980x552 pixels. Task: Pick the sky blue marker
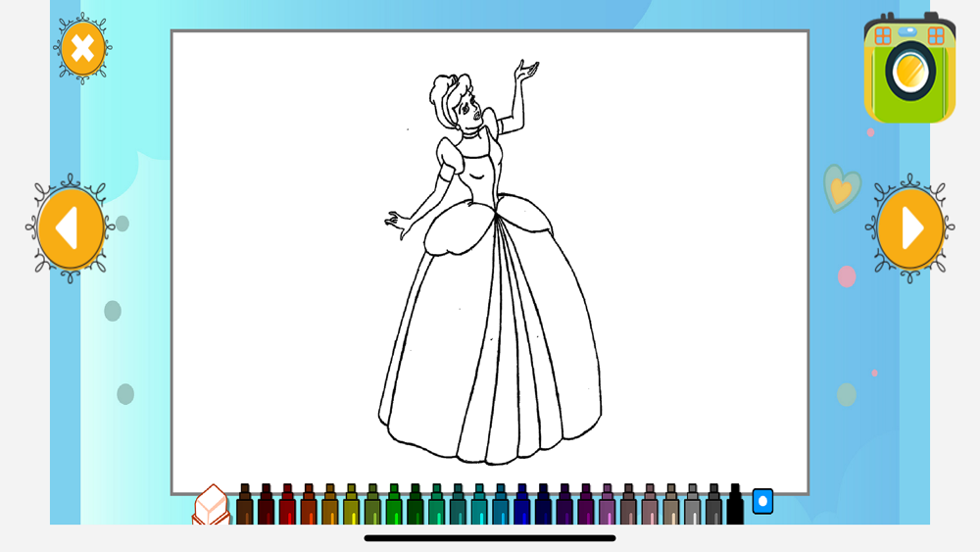500,504
